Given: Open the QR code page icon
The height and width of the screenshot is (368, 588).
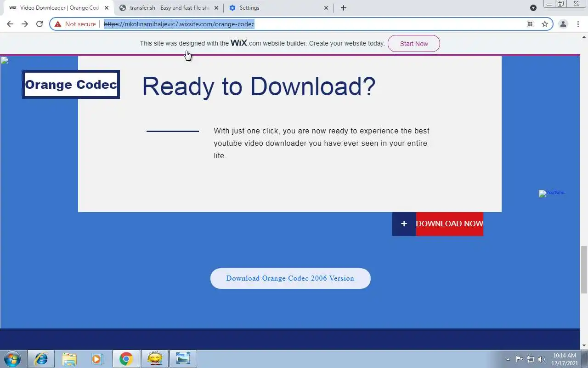Looking at the screenshot, I should click(x=530, y=24).
